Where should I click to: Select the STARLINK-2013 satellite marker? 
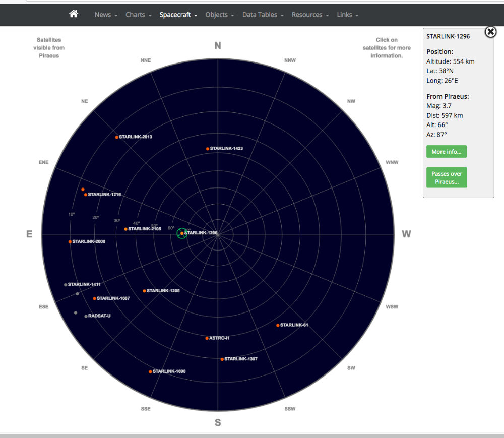pos(117,137)
